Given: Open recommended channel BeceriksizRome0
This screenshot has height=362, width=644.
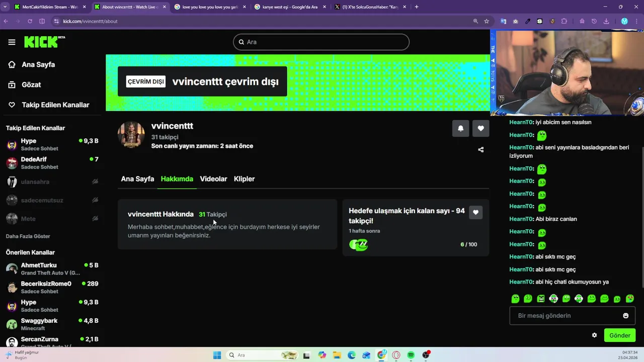Looking at the screenshot, I should pyautogui.click(x=52, y=287).
